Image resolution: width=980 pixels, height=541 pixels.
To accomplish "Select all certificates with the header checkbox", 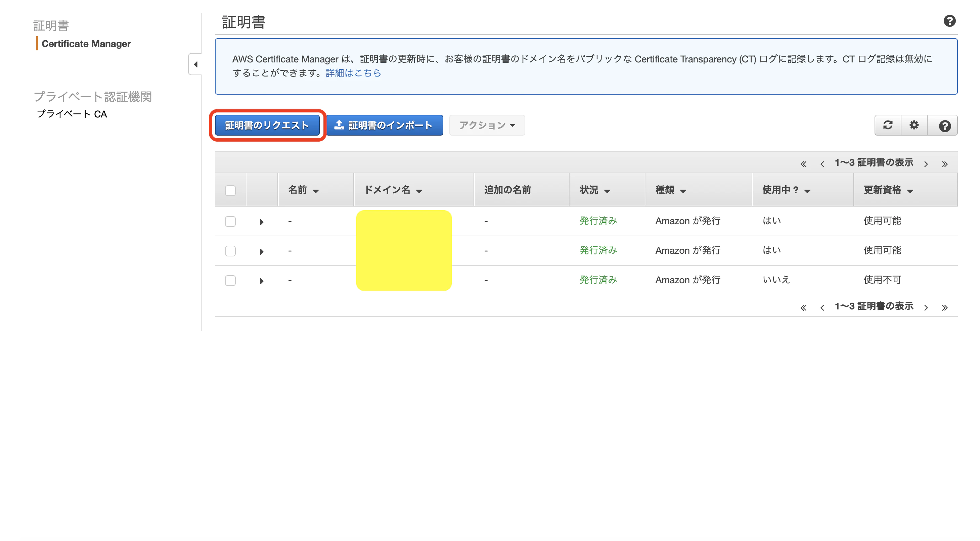I will [x=230, y=190].
